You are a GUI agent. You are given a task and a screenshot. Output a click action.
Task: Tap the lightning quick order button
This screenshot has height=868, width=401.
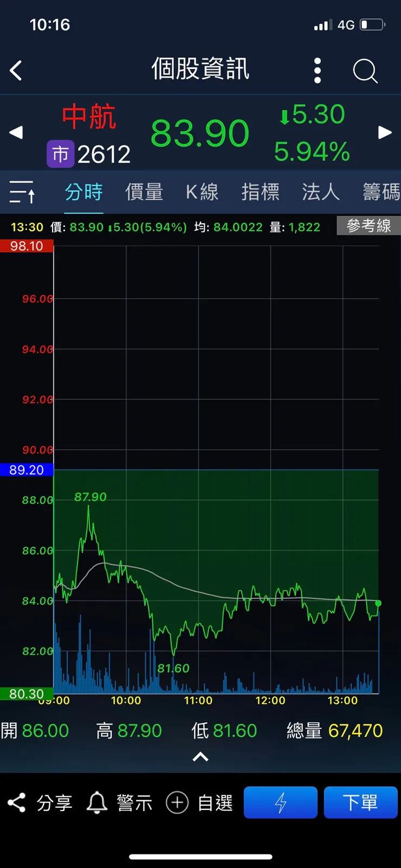(x=281, y=802)
